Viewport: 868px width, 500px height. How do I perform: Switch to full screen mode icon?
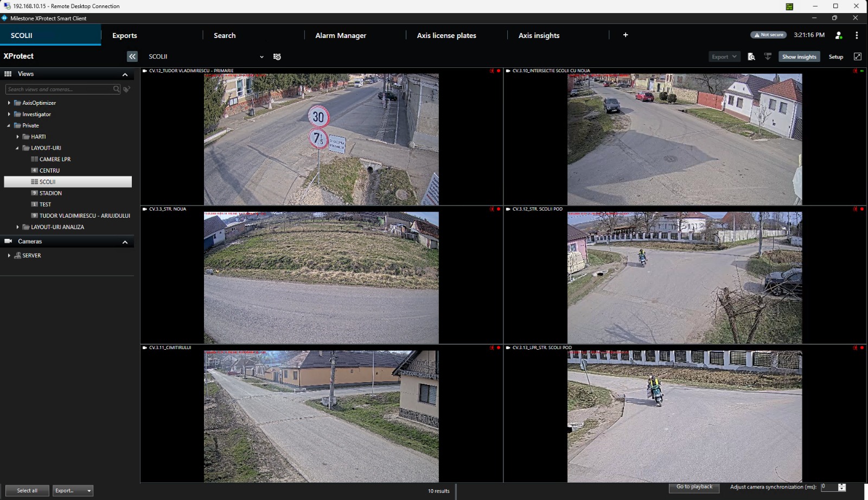tap(858, 56)
